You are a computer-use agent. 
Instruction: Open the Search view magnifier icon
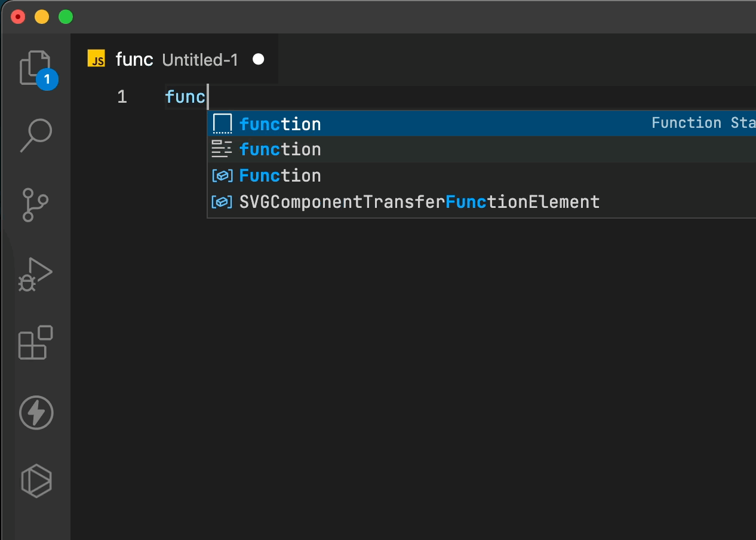pyautogui.click(x=36, y=136)
